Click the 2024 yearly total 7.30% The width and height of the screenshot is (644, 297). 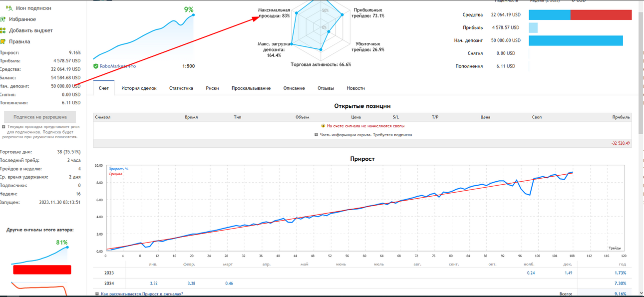(620, 284)
